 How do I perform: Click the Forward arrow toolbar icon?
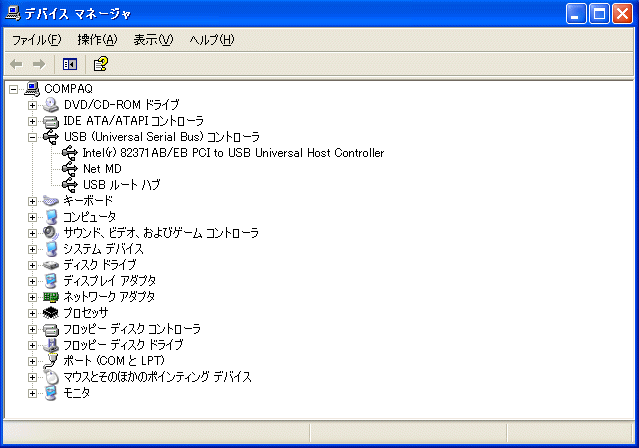(39, 64)
